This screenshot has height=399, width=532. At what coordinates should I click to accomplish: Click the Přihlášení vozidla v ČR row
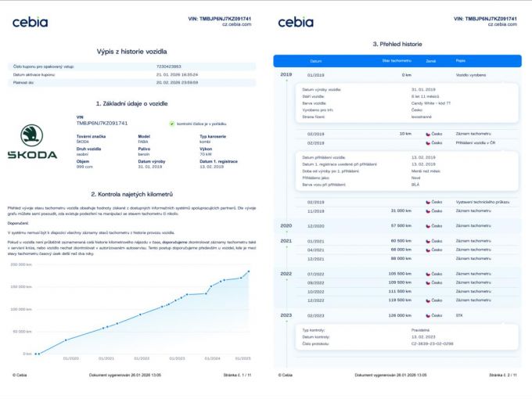coord(399,143)
